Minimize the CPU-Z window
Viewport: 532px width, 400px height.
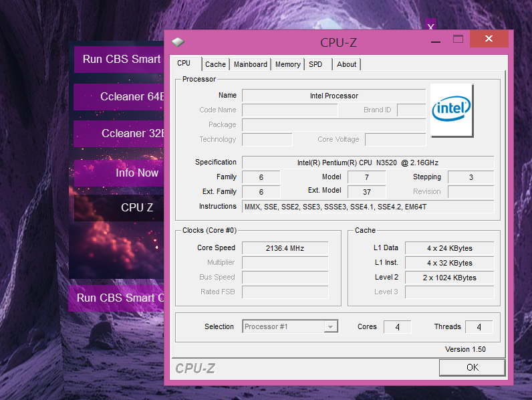[436, 41]
